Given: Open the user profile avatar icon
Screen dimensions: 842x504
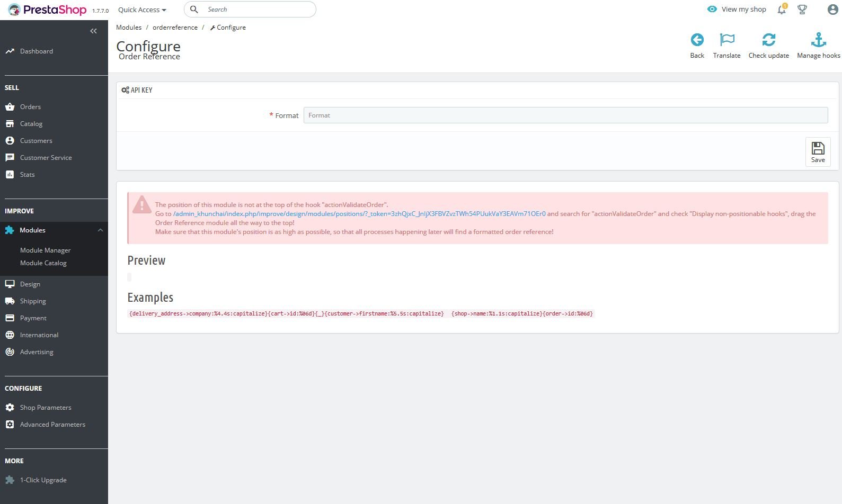Looking at the screenshot, I should pos(832,10).
